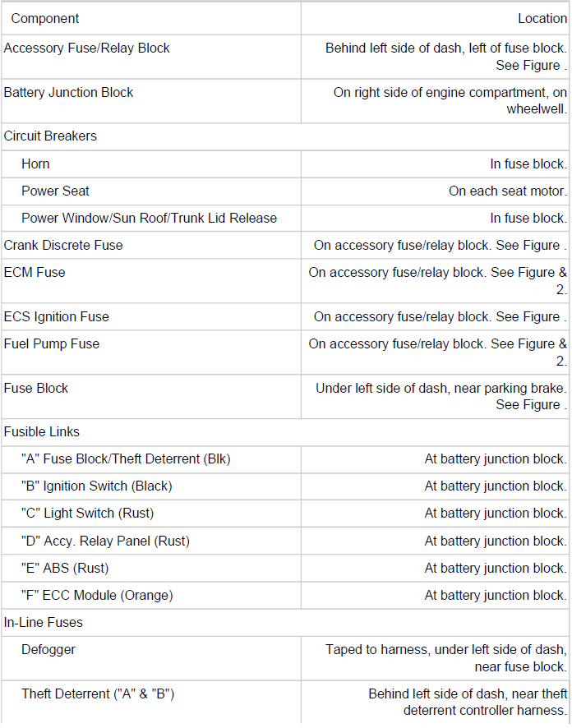Image resolution: width=572 pixels, height=728 pixels.
Task: Select the Fusible Links section heading
Action: tap(41, 432)
